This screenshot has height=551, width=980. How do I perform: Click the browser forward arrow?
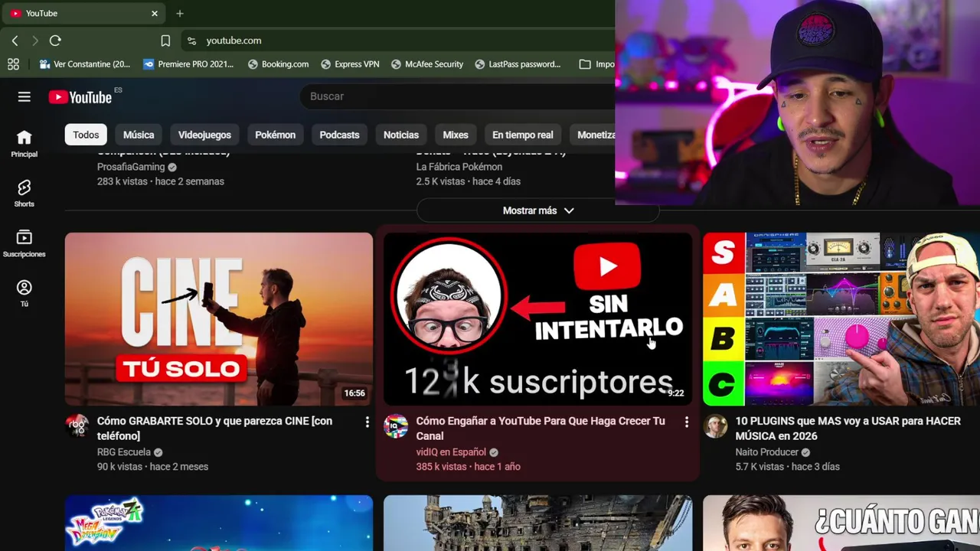[x=34, y=41]
